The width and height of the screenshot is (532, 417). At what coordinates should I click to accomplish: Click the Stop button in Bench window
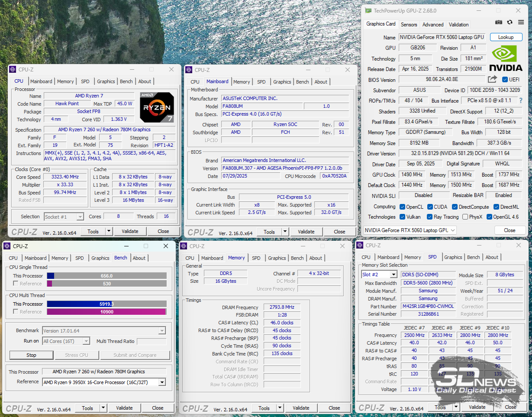click(x=31, y=355)
